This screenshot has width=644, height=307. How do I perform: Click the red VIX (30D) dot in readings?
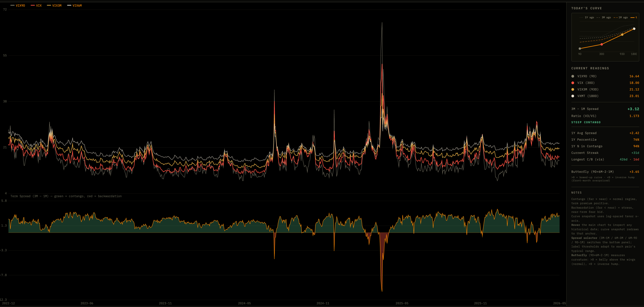click(573, 83)
